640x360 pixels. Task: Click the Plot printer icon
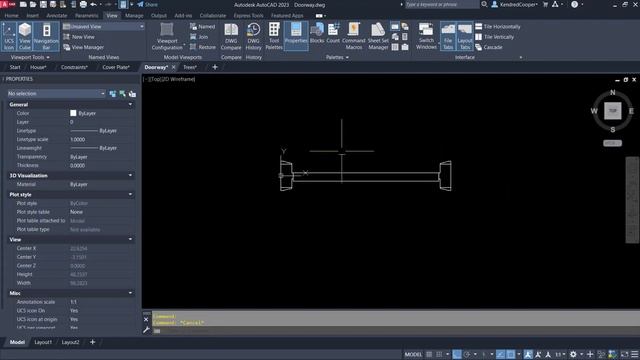83,4
